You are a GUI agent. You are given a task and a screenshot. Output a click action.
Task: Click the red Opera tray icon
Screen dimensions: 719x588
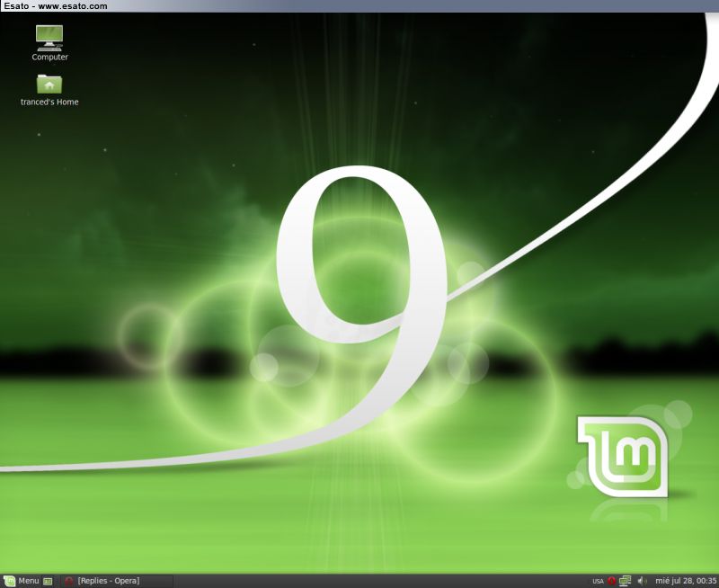[x=611, y=581]
